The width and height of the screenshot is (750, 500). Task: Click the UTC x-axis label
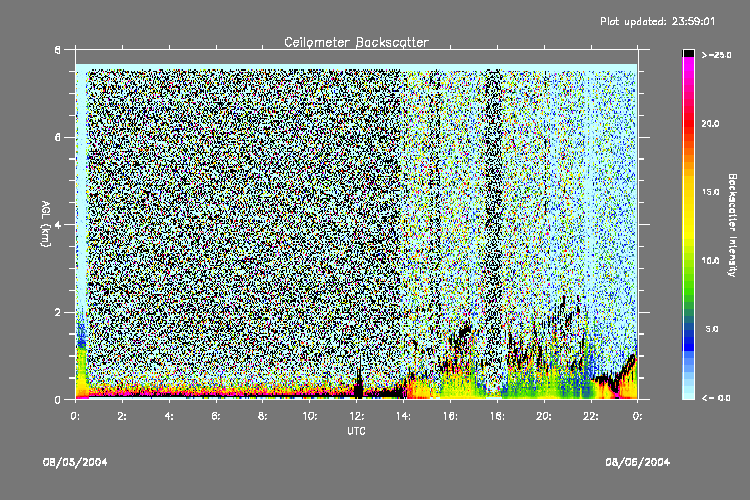(x=356, y=431)
